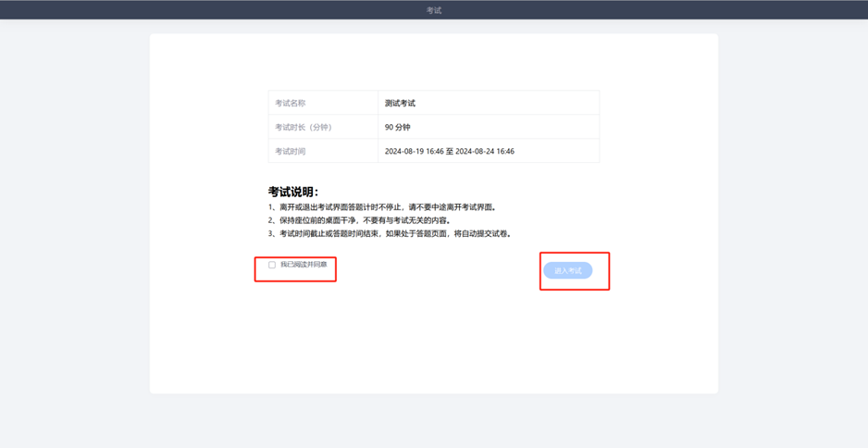
Task: Click the end time 2024-08-24 16:46
Action: click(x=485, y=151)
